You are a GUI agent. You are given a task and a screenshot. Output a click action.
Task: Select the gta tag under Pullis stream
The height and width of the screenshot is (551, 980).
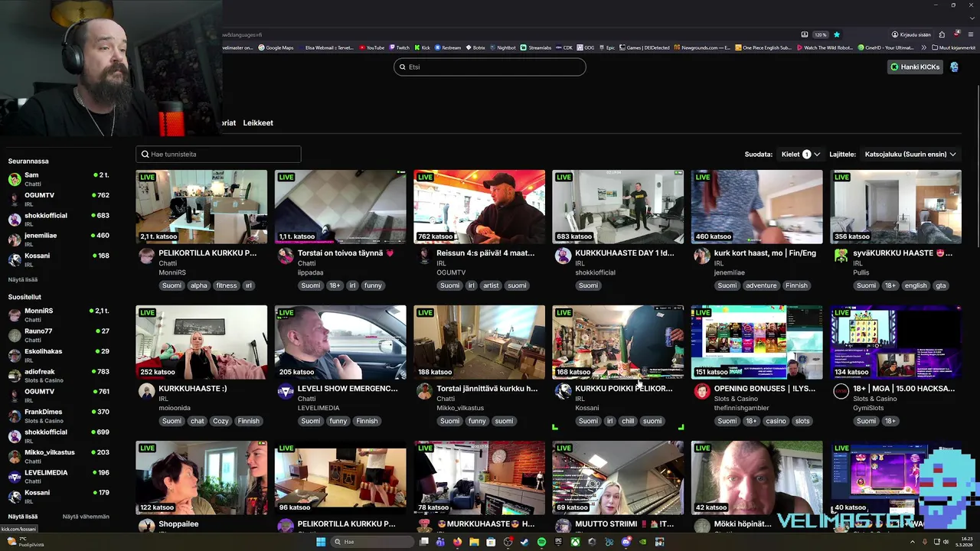click(941, 285)
